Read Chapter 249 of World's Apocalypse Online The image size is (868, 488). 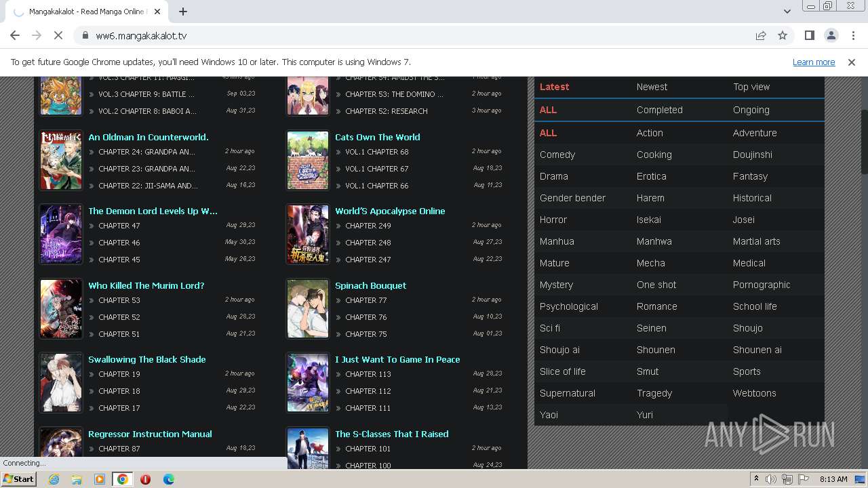pos(368,226)
